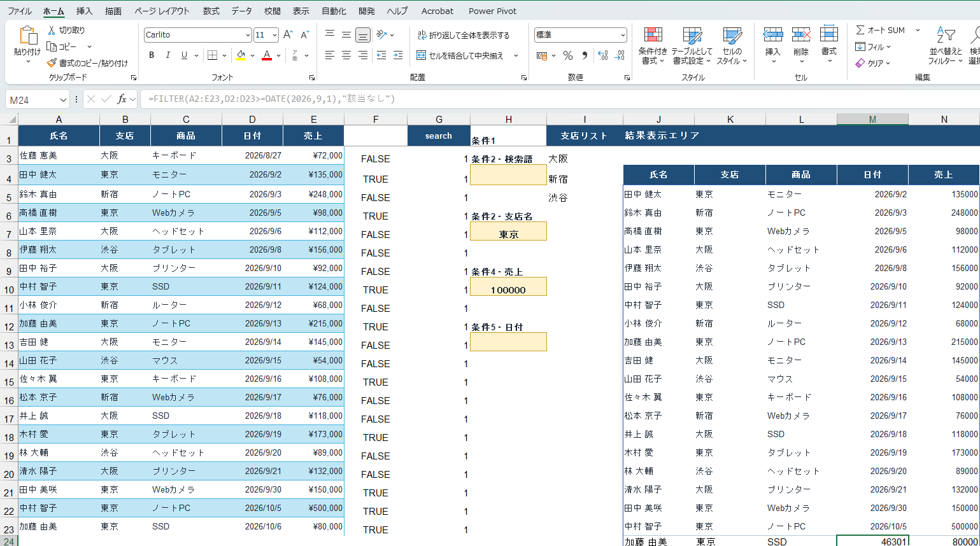Click the increase indent icon

coord(397,55)
